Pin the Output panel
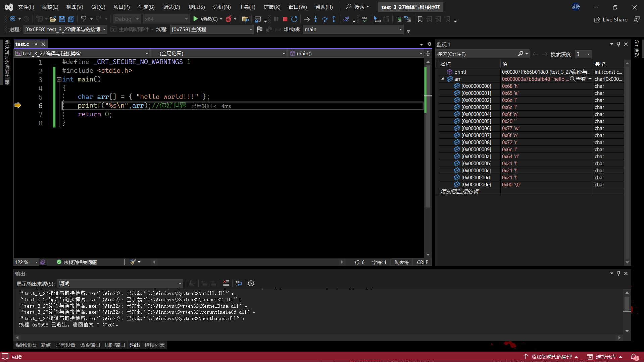 (618, 273)
